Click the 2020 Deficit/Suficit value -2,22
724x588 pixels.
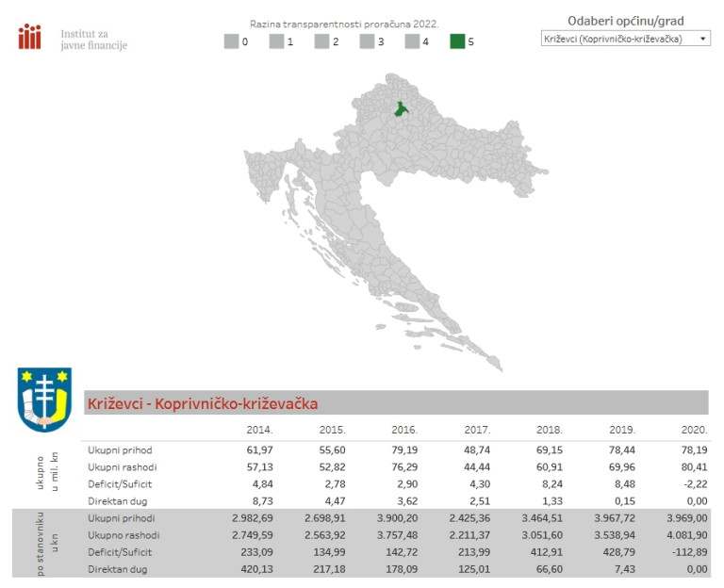point(693,484)
